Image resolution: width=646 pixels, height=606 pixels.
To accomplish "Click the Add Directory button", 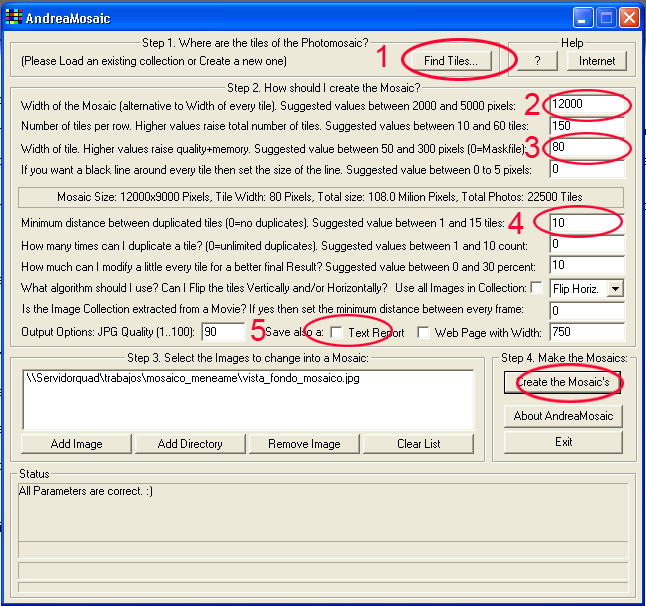I will (x=190, y=443).
